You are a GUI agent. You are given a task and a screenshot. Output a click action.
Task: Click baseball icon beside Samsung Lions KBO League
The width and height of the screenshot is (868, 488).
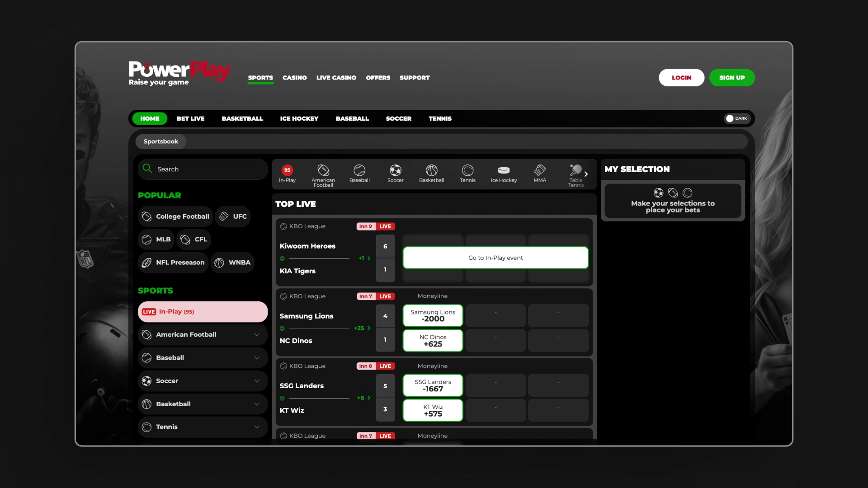tap(283, 296)
